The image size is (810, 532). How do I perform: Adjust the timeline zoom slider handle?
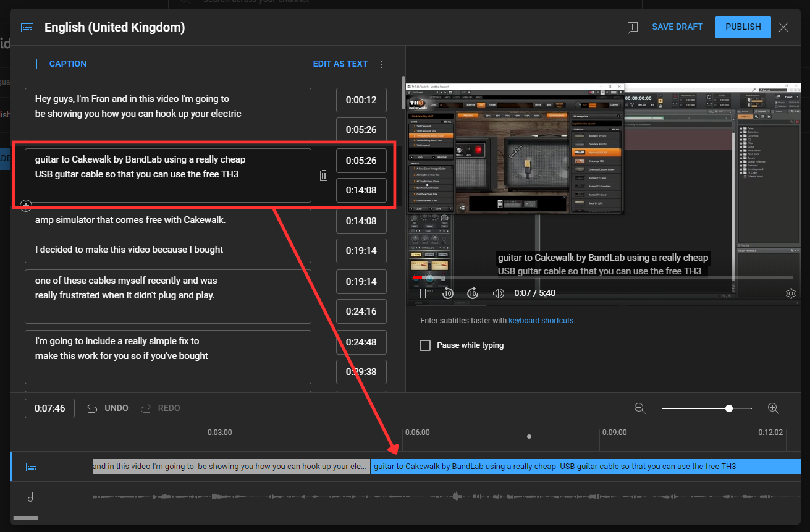pos(729,408)
